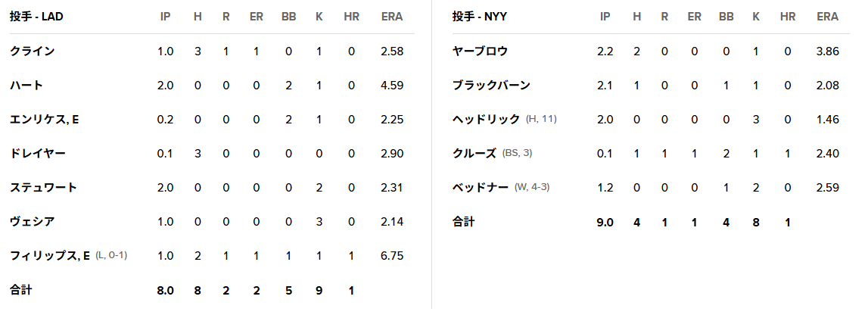
Task: Click the LAD ERA column header
Action: pyautogui.click(x=392, y=17)
